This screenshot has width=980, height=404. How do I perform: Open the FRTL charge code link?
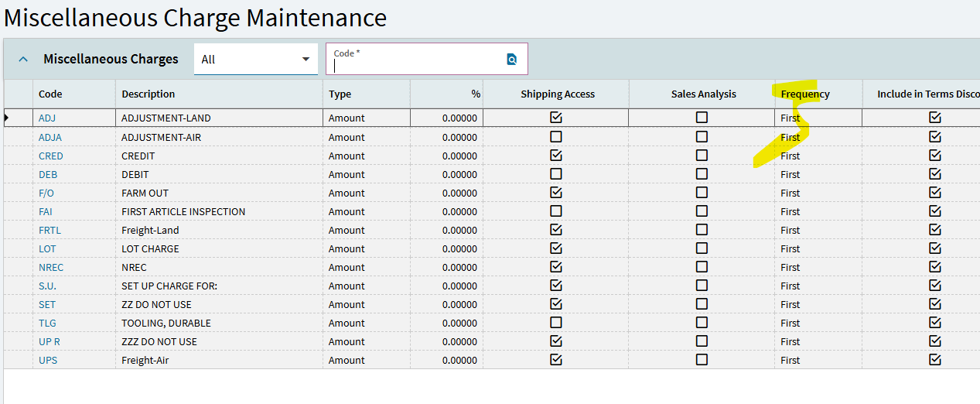click(50, 230)
